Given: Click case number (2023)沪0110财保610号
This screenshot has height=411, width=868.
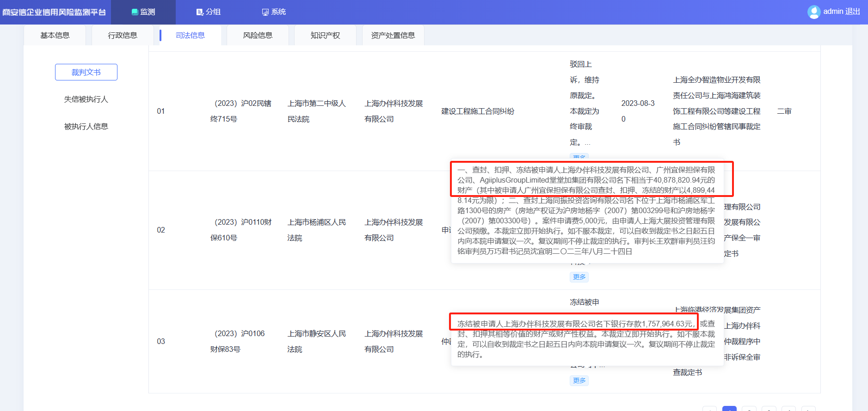Looking at the screenshot, I should click(x=241, y=230).
